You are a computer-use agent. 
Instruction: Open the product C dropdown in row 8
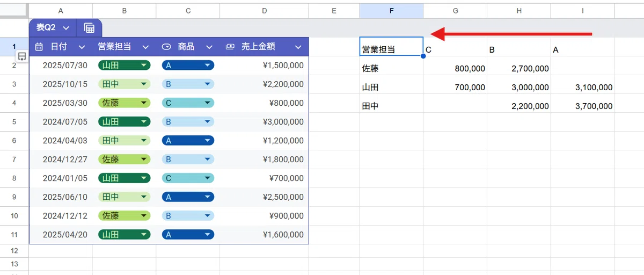point(208,178)
